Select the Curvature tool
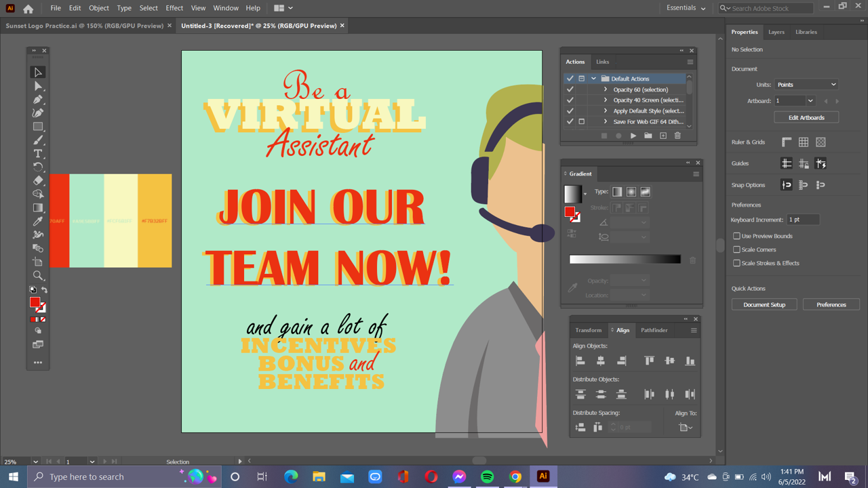 point(38,113)
